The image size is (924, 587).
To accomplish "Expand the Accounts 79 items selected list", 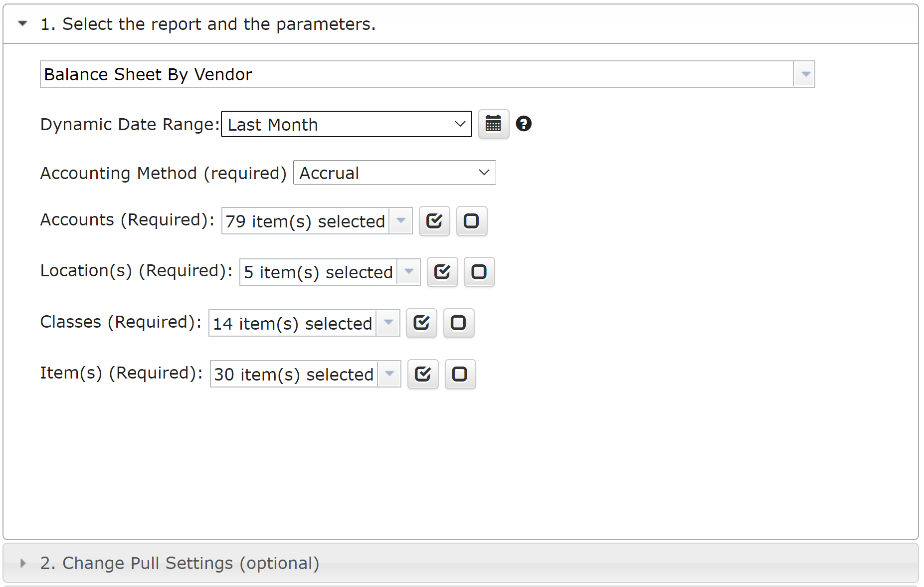I will click(x=317, y=221).
